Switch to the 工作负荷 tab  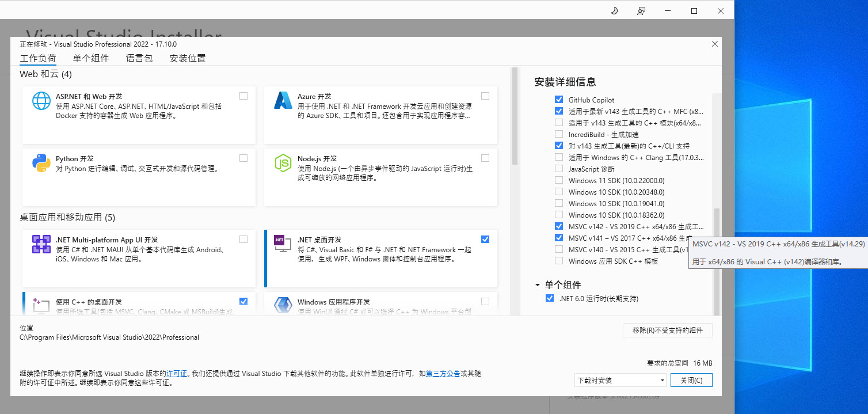pos(38,58)
